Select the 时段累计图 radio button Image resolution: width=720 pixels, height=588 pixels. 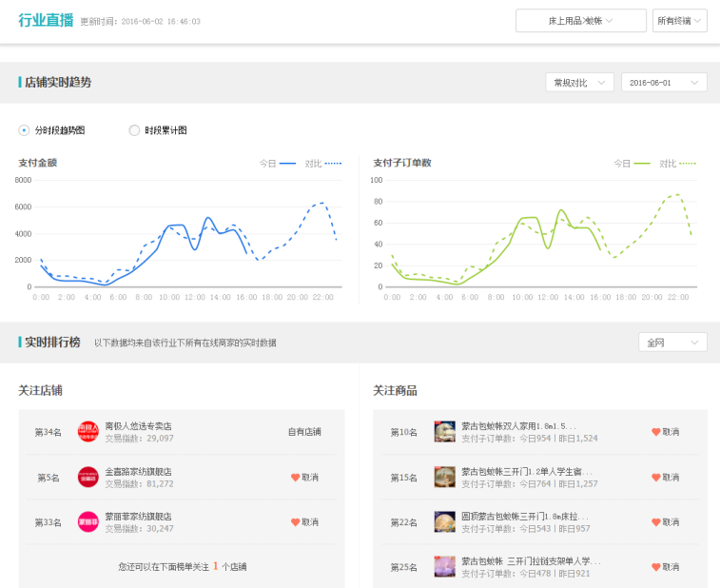click(134, 130)
